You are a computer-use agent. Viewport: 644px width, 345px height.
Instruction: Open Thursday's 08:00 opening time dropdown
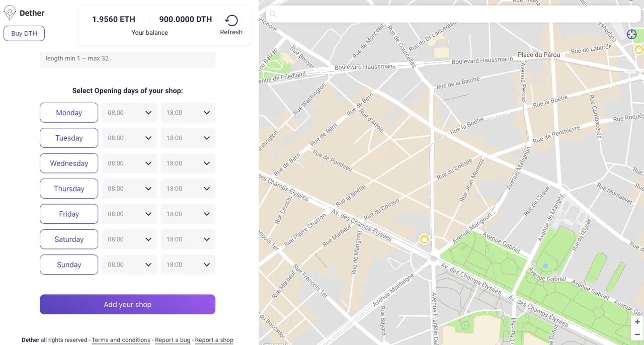pos(129,189)
